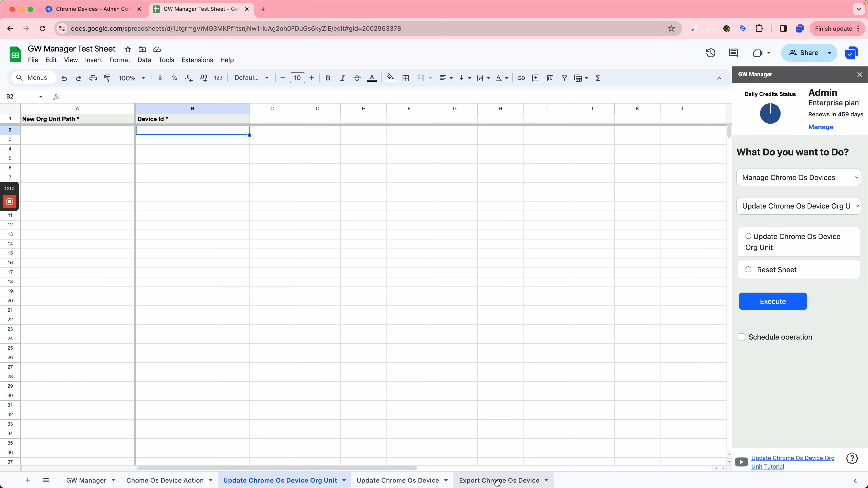
Task: Open the fill color picker
Action: point(390,78)
